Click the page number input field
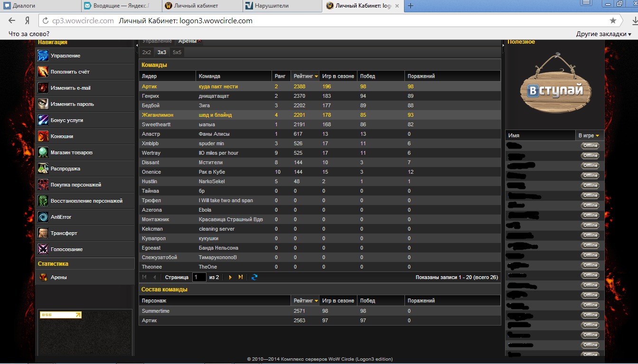 [x=199, y=277]
